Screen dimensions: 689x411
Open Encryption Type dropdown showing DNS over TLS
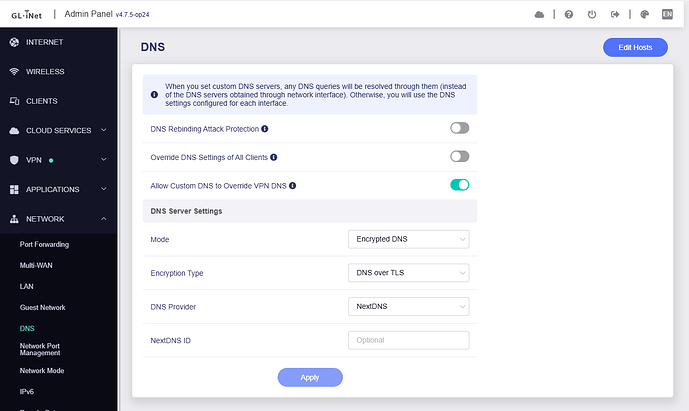coord(409,273)
